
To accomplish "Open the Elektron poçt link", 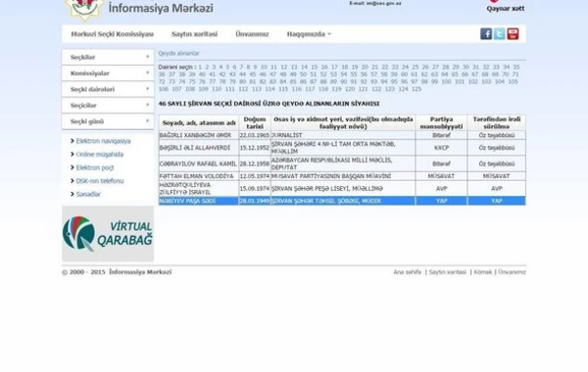I will pos(94,167).
